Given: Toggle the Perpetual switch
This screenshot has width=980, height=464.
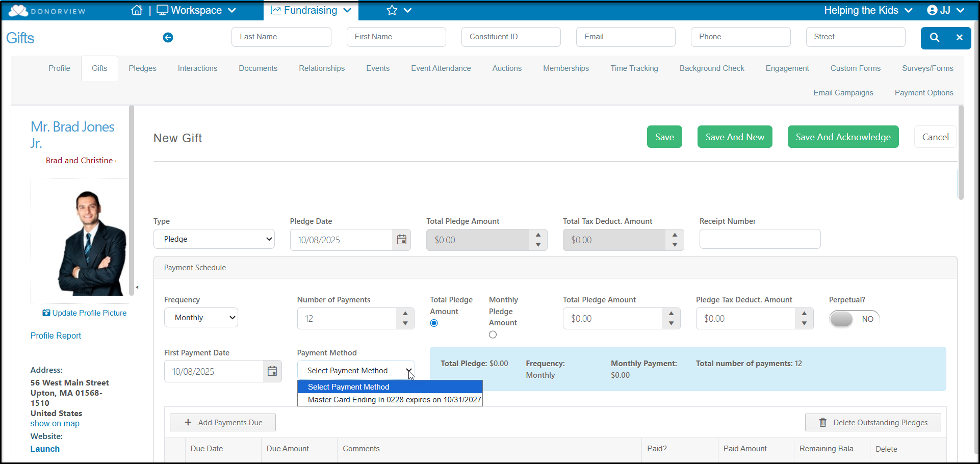Looking at the screenshot, I should coord(854,319).
